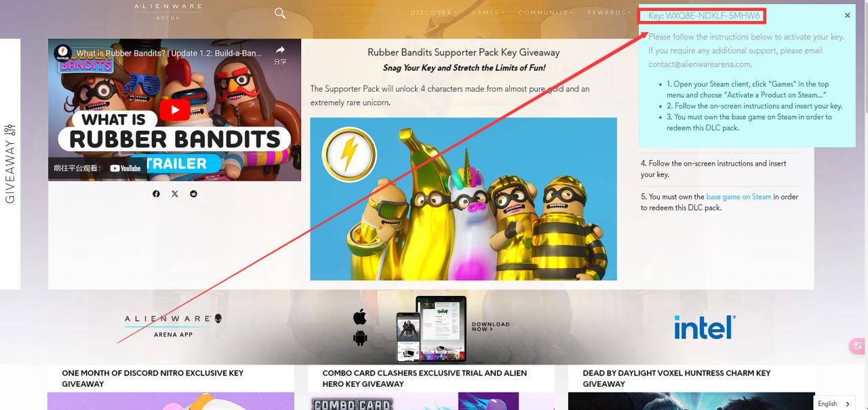This screenshot has height=410, width=868.
Task: Click the Discord Nitro giveaway thumbnail
Action: click(x=171, y=401)
